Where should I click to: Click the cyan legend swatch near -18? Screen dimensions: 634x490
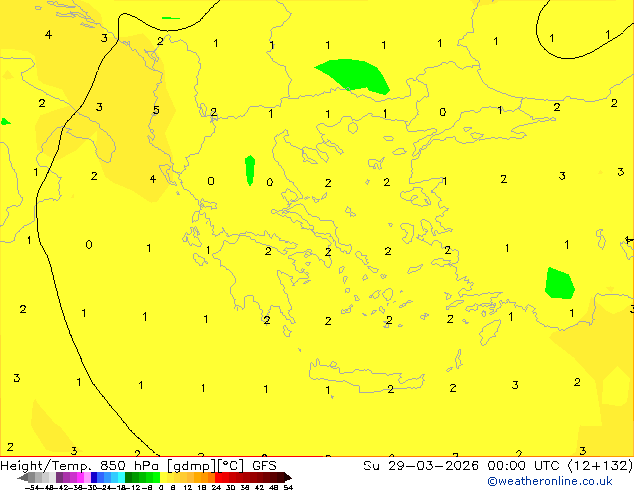coord(121,477)
